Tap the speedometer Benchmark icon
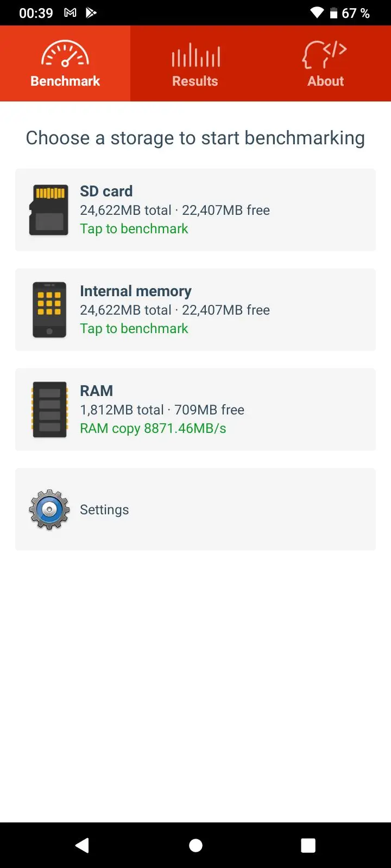Viewport: 391px width, 868px height. 65,54
